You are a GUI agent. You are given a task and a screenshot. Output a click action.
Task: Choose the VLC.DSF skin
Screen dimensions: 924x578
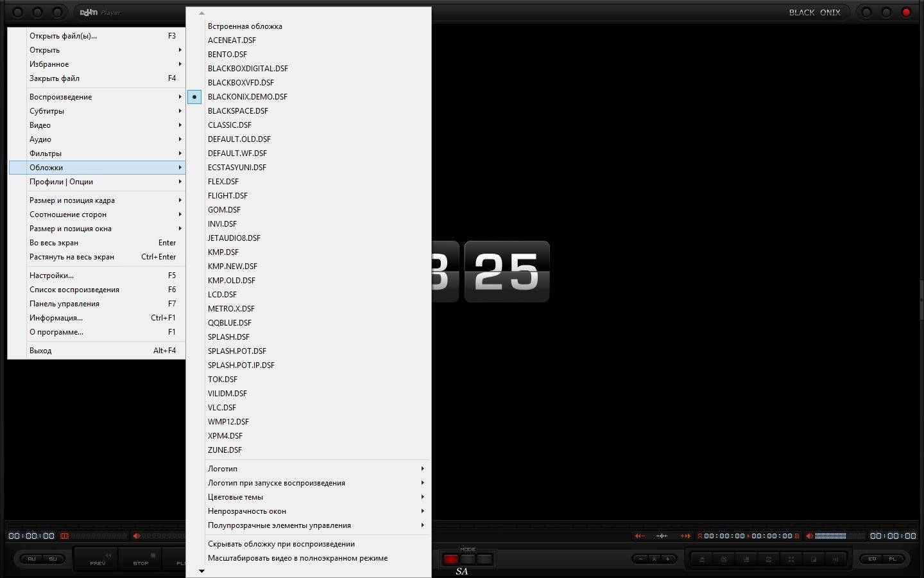tap(222, 408)
